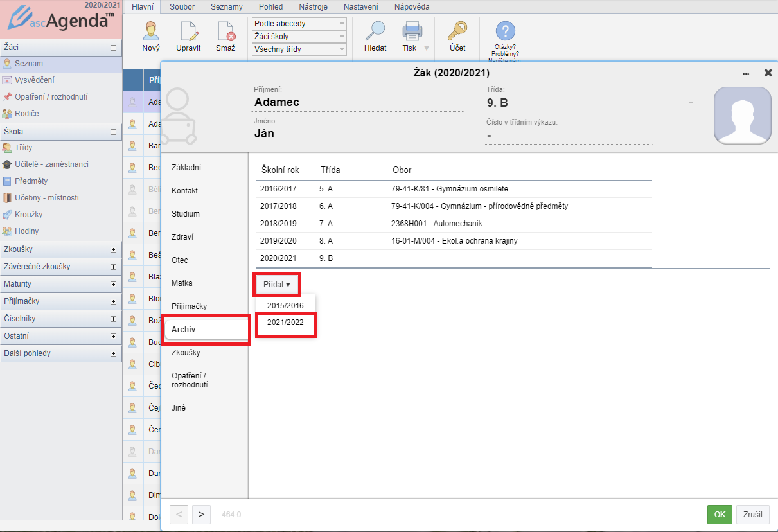Click the Zrušit cancel button

[x=753, y=515]
